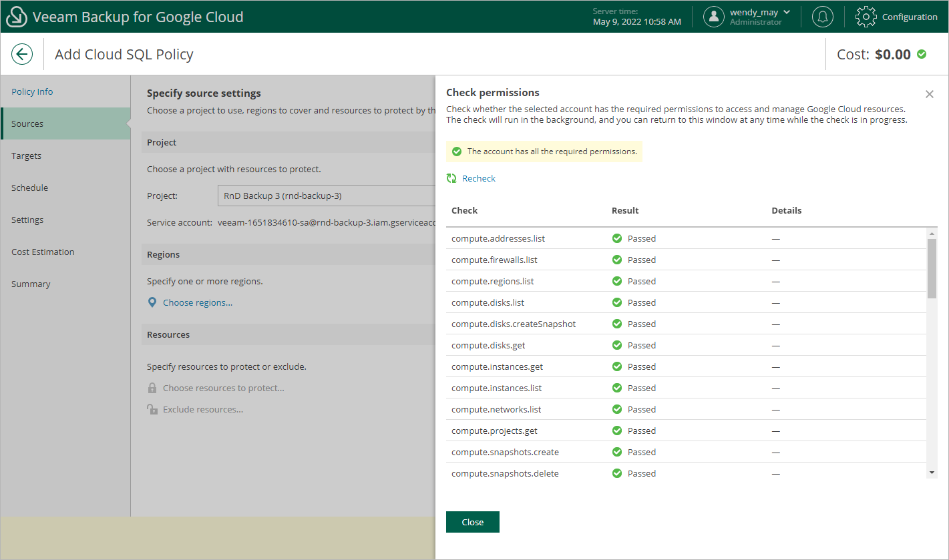Select compute.instances.get row text
949x560 pixels.
(x=498, y=366)
